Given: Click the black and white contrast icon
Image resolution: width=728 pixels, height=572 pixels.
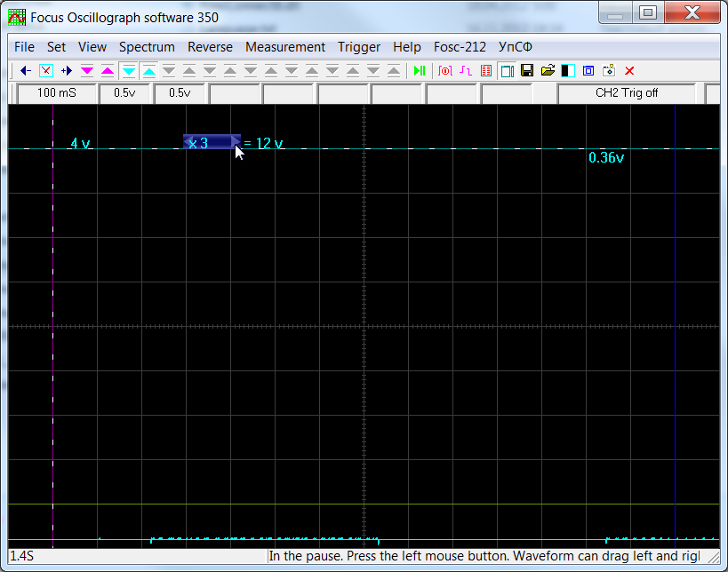Looking at the screenshot, I should 568,71.
